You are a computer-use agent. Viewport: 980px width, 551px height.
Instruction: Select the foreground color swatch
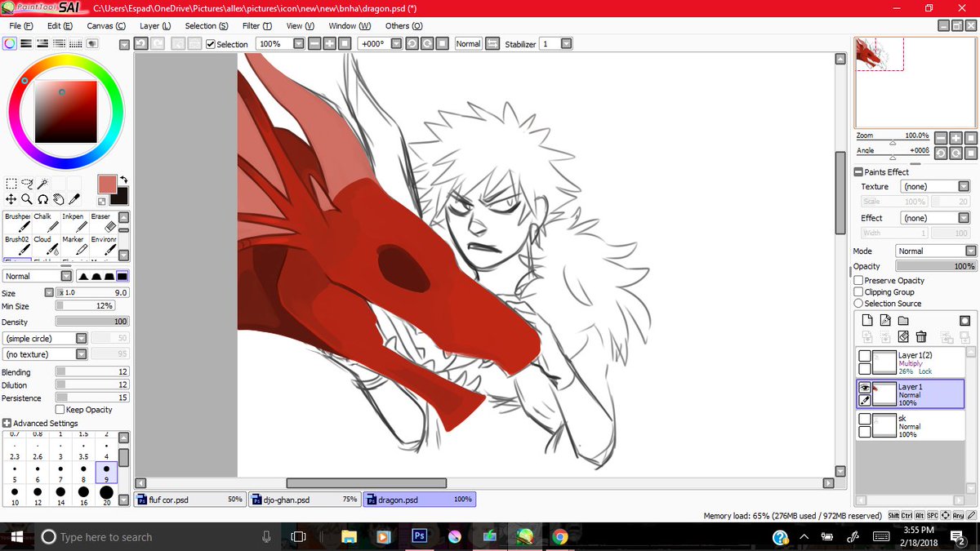(x=107, y=184)
